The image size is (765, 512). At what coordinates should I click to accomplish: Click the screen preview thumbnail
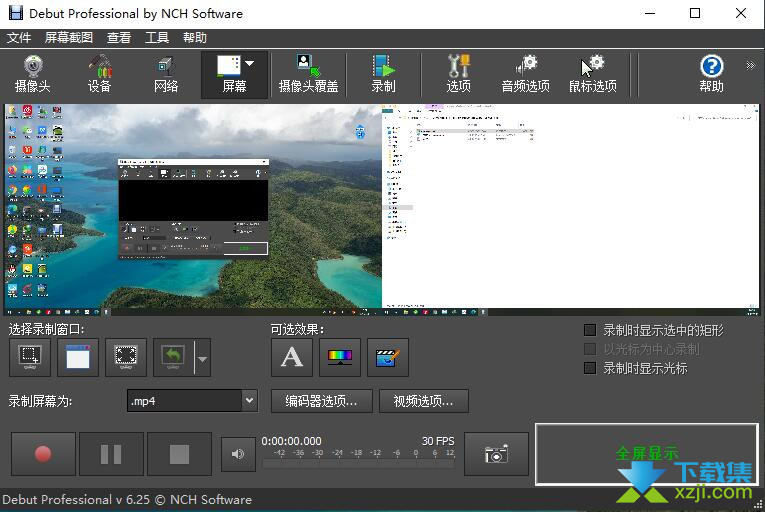click(x=382, y=209)
